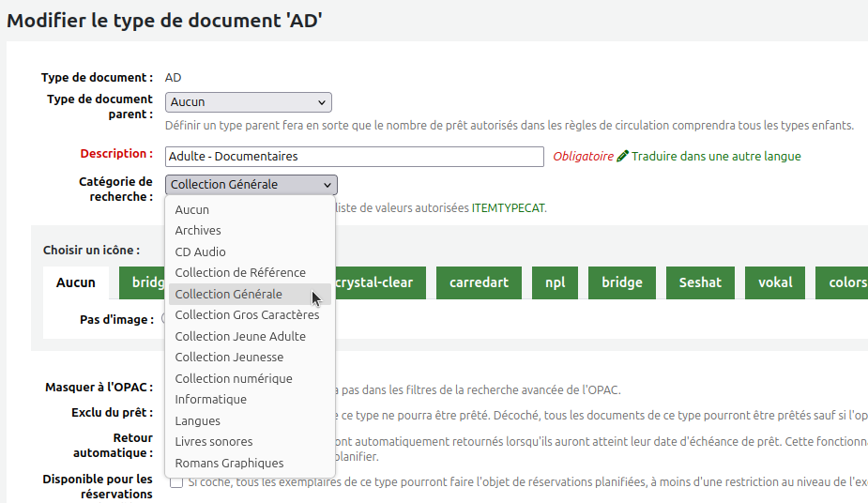Choose Aucun in the category list
868x503 pixels.
tap(251, 209)
